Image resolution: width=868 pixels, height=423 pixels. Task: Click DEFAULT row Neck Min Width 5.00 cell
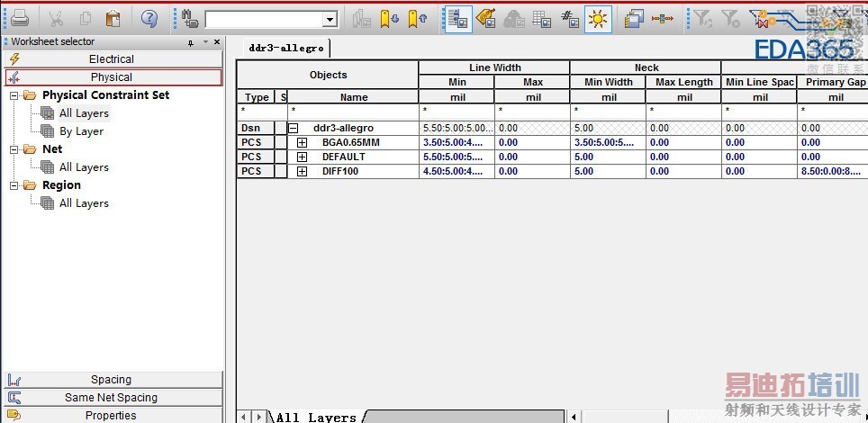608,157
